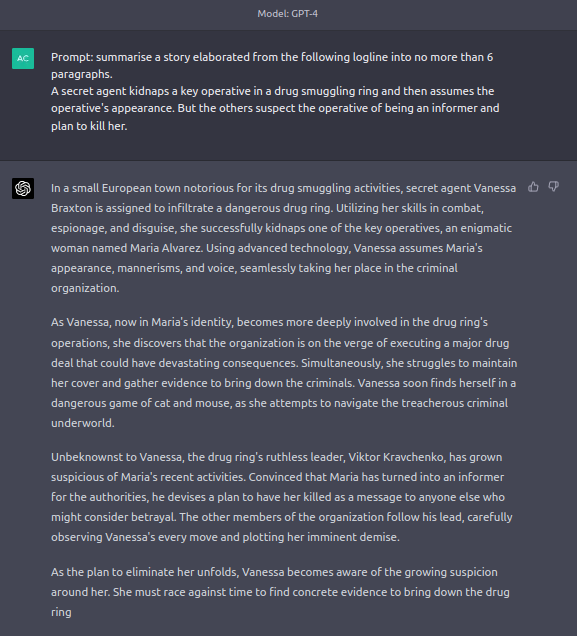Screen dimensions: 577x636
Task: Click the name Maria Alvarez in the first paragraph
Action: 166,248
